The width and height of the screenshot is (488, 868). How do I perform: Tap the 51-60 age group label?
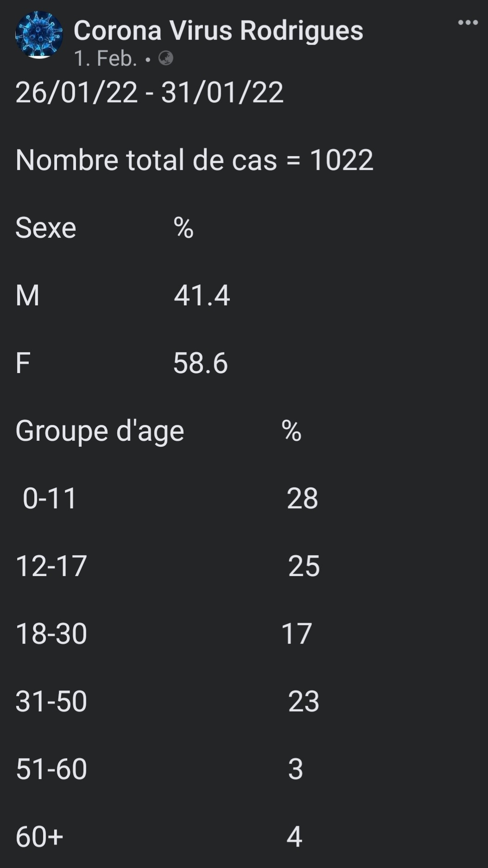pos(51,769)
